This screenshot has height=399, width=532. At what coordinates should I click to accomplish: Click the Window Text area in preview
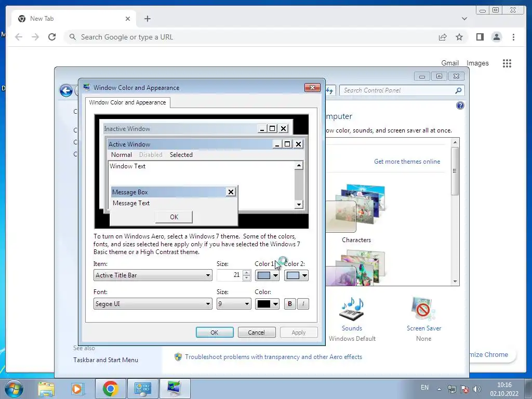(200, 173)
